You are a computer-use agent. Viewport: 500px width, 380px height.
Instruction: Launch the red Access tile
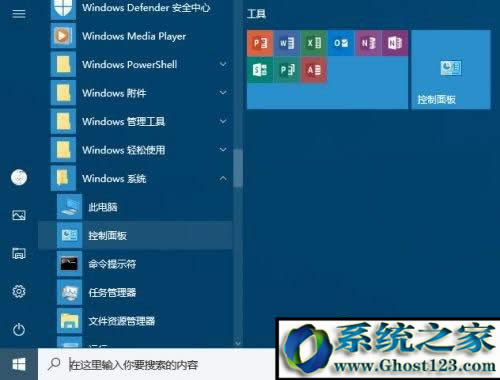tap(314, 70)
